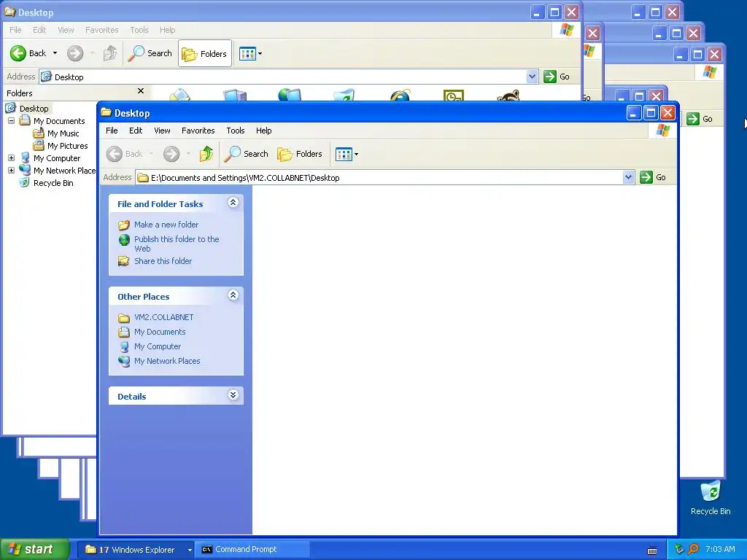Click File menu in background Desktop window

(x=15, y=30)
